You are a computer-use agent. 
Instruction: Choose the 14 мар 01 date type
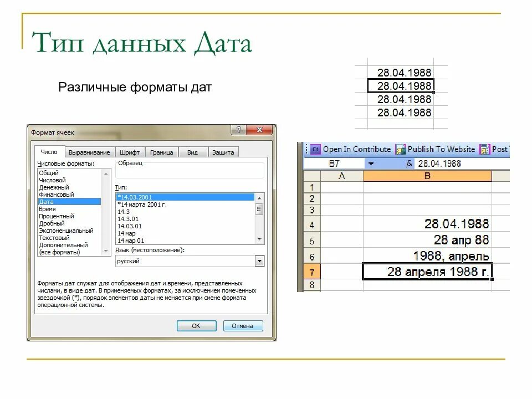pyautogui.click(x=185, y=241)
